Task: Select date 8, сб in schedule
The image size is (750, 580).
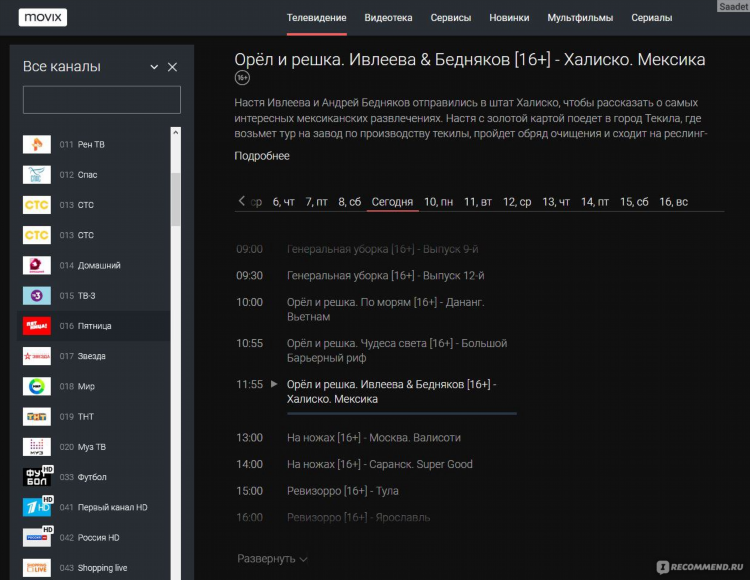Action: click(x=350, y=202)
